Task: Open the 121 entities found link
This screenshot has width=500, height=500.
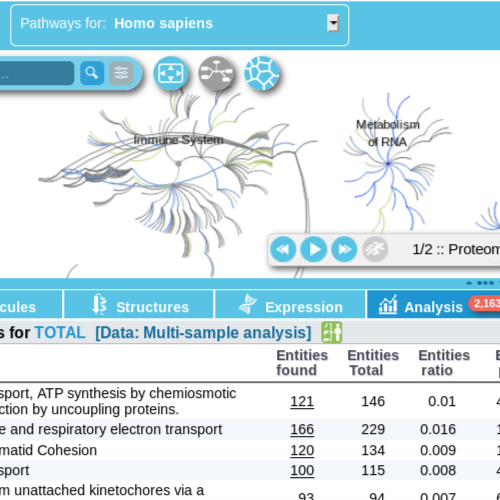Action: [302, 401]
